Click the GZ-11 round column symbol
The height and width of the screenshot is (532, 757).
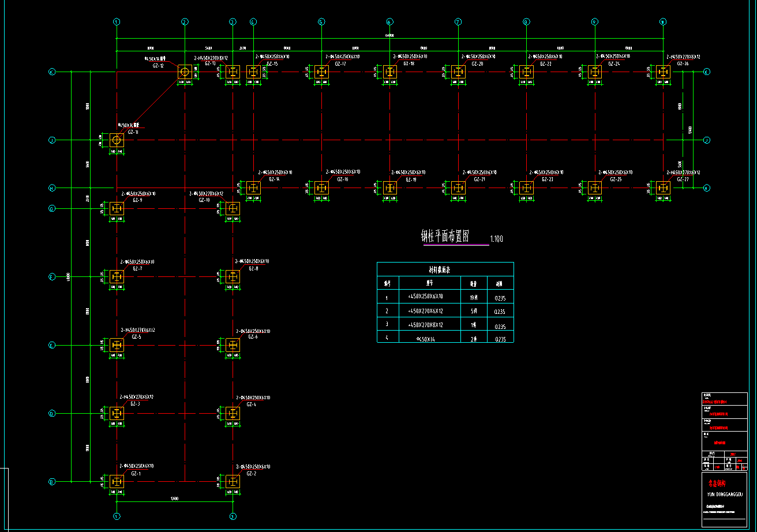point(117,140)
